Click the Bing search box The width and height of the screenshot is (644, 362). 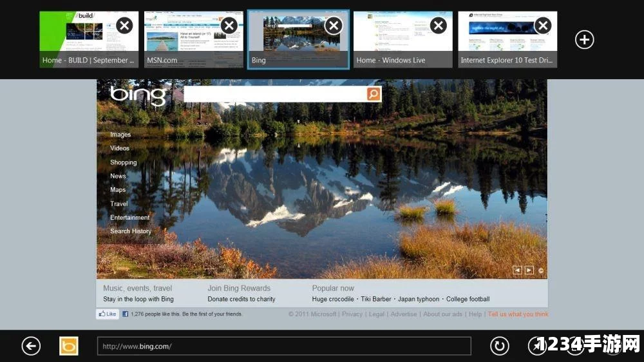coord(275,94)
